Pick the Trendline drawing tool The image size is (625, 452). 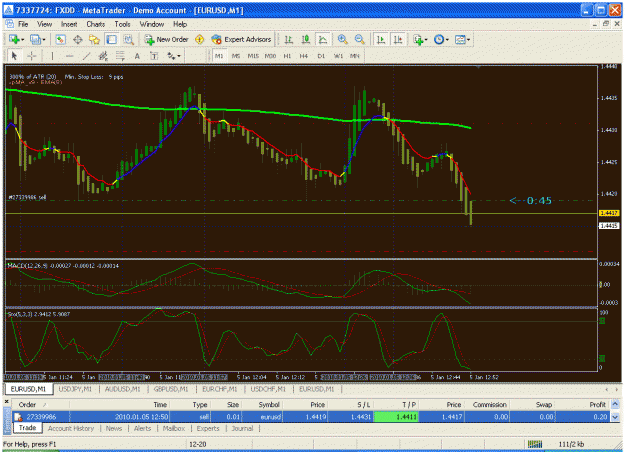pyautogui.click(x=86, y=56)
